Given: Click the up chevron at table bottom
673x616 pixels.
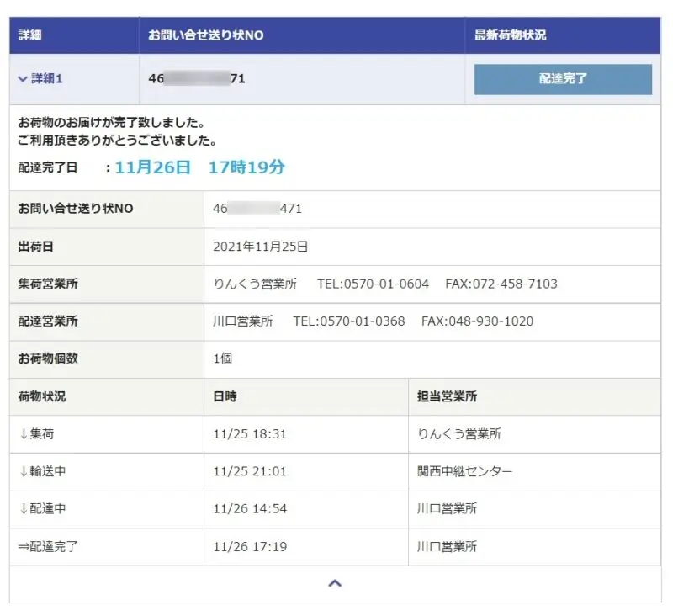Looking at the screenshot, I should 335,583.
